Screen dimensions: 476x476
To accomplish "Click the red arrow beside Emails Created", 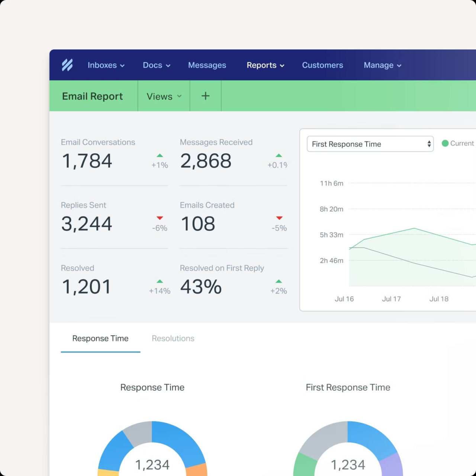I will pyautogui.click(x=279, y=218).
